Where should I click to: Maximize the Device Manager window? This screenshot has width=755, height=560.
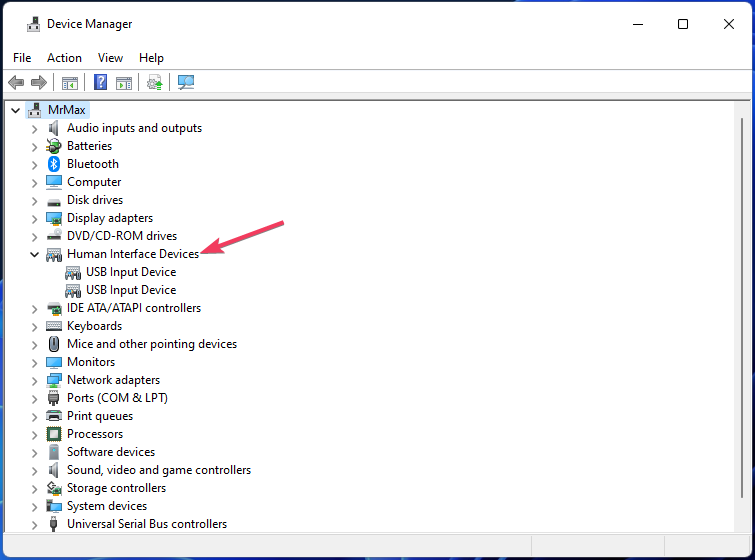[683, 24]
